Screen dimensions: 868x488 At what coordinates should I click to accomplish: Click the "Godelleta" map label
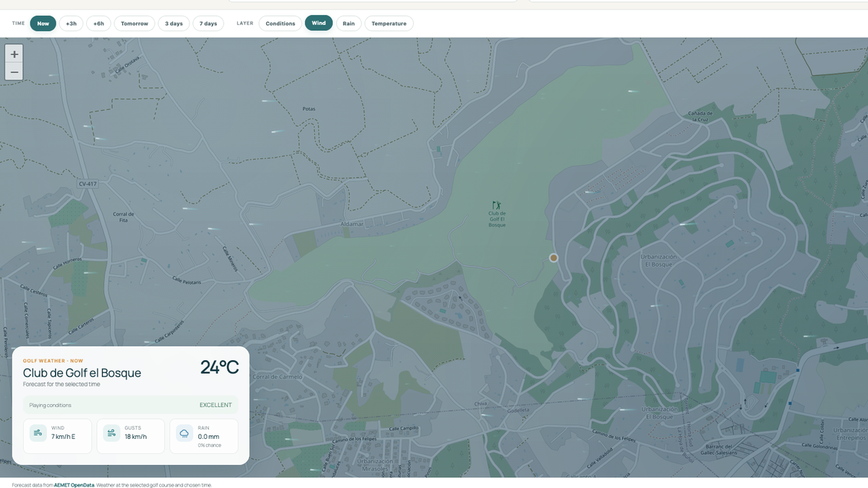click(518, 410)
